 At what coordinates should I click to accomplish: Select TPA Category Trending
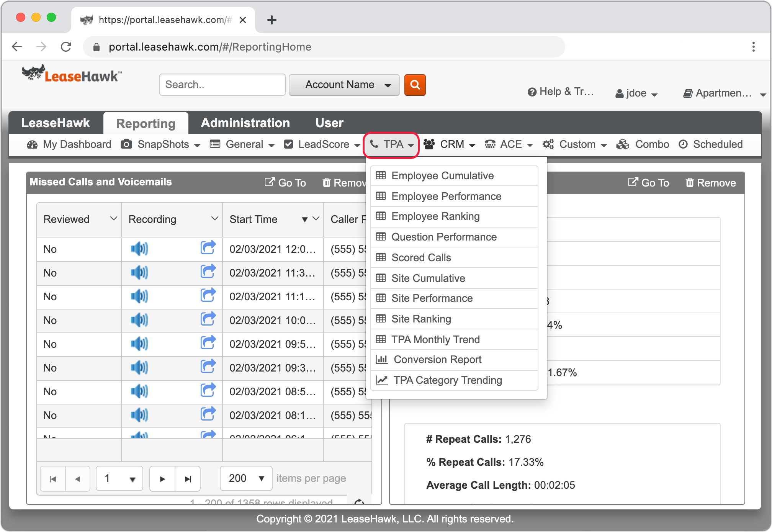pos(454,380)
